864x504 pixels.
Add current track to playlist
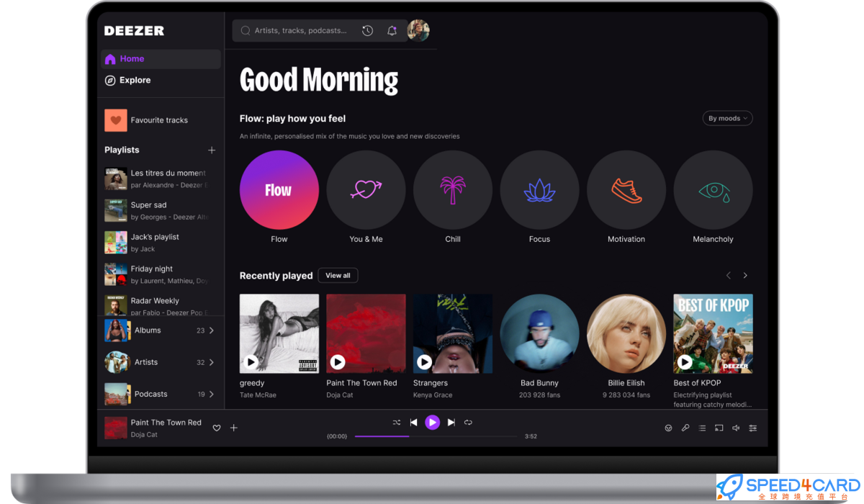[234, 428]
